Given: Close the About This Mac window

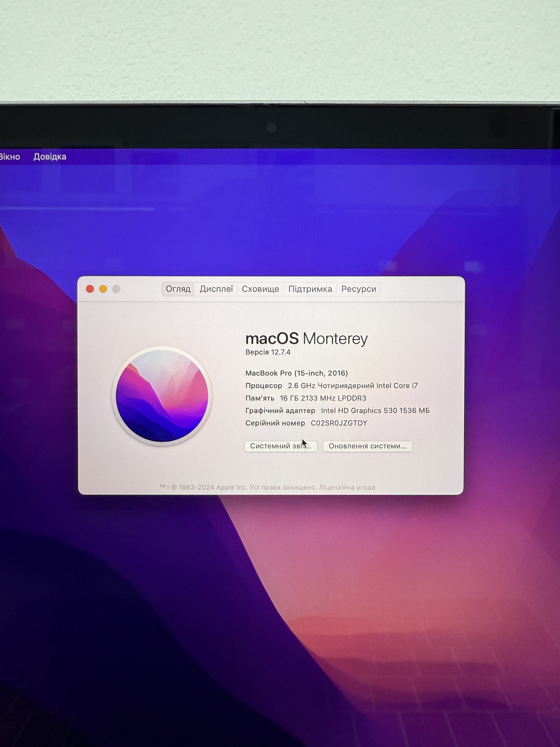Looking at the screenshot, I should [x=90, y=289].
